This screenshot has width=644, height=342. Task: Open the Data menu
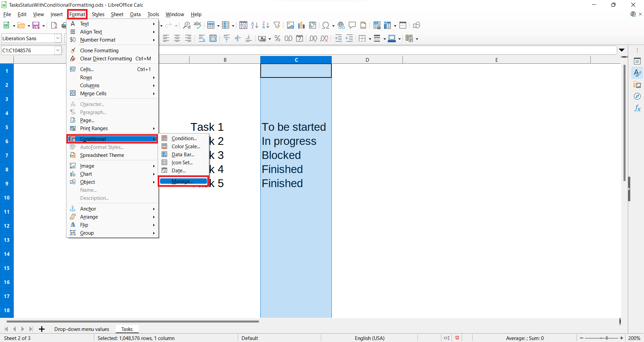click(x=136, y=14)
